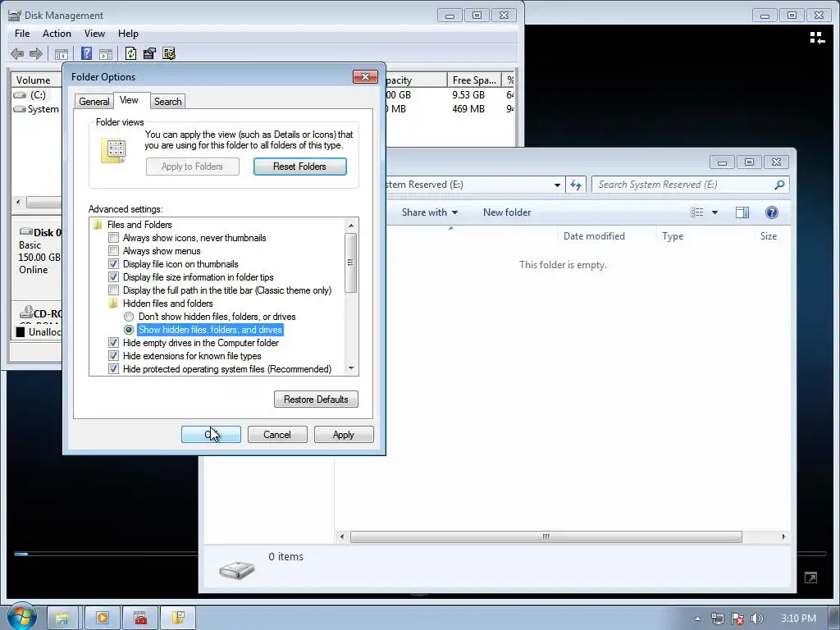Viewport: 840px width, 630px height.
Task: Click the Advanced settings vertical scrollbar thumb
Action: tap(351, 262)
